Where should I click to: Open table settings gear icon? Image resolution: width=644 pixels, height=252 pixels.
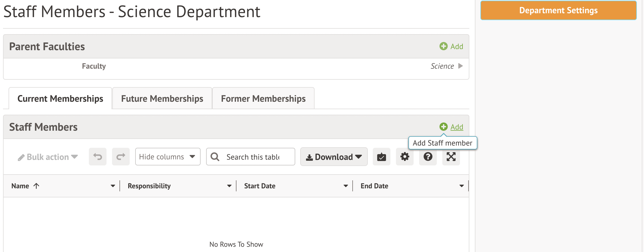tap(405, 157)
